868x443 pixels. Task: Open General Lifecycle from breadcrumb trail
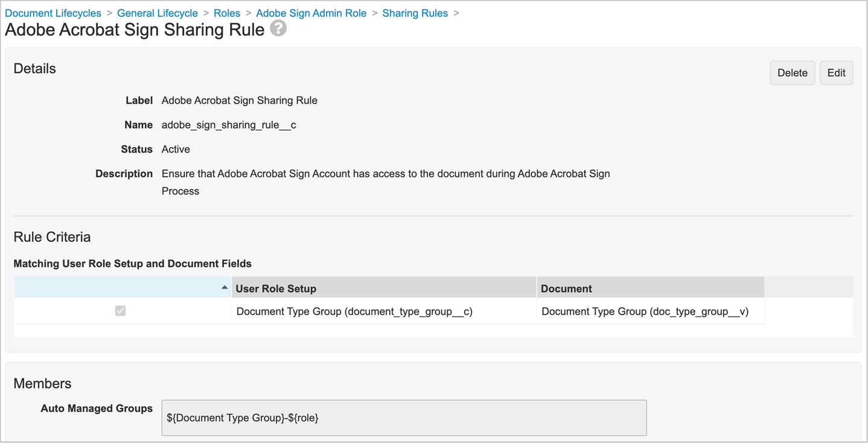pos(158,13)
